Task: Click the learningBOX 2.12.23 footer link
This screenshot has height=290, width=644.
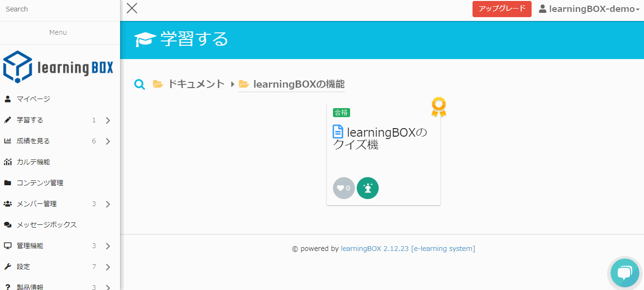Action: 374,249
